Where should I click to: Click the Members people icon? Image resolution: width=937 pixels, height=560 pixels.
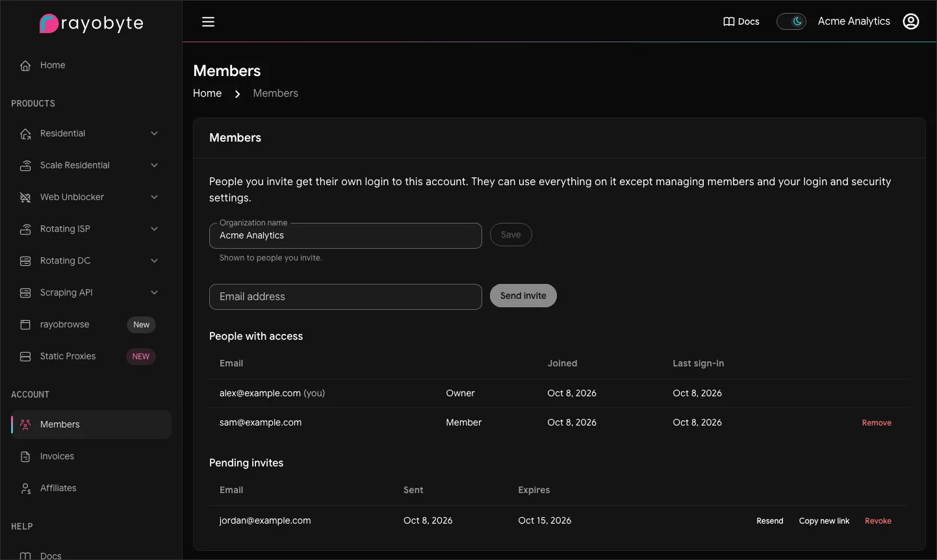click(25, 424)
